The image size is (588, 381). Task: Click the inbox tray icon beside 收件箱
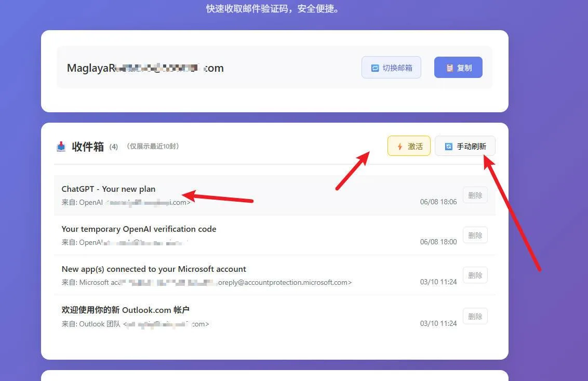61,147
